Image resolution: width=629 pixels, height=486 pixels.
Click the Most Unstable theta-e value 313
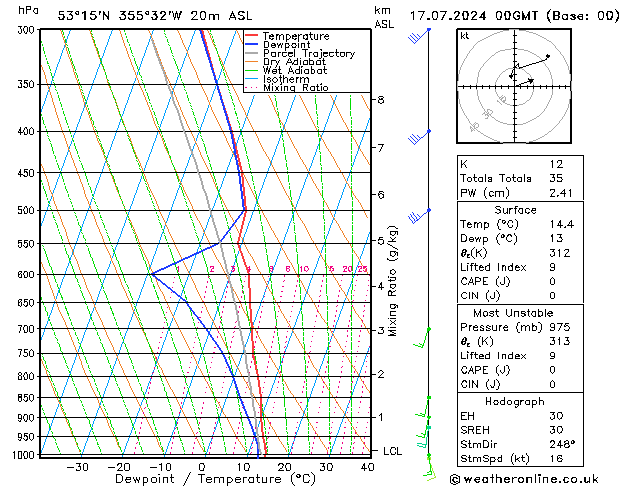click(560, 341)
